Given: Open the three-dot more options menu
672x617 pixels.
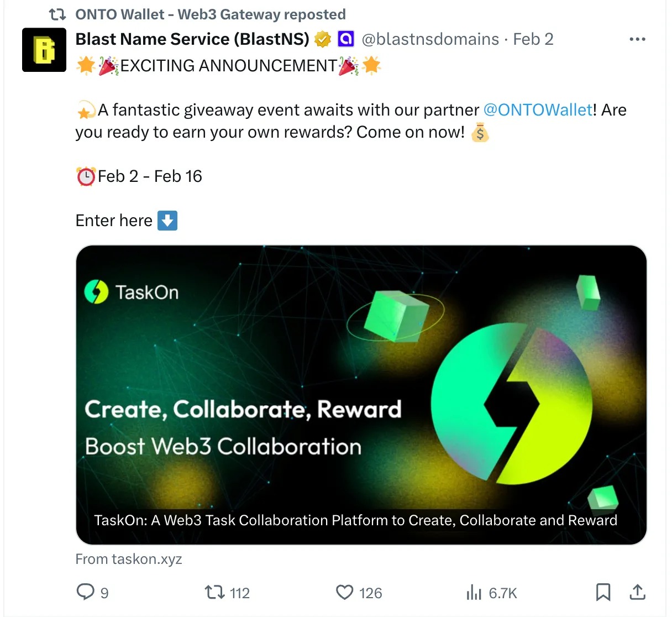Looking at the screenshot, I should click(637, 39).
